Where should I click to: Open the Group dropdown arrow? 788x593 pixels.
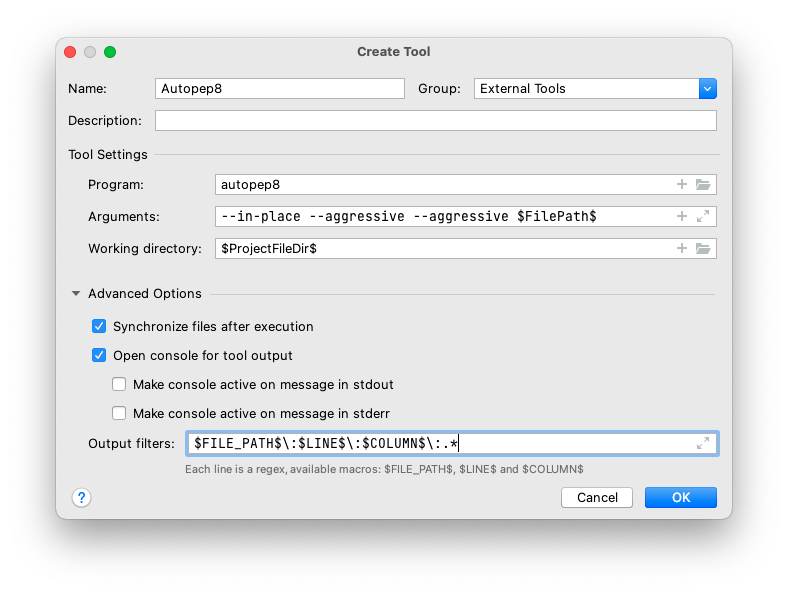[708, 88]
